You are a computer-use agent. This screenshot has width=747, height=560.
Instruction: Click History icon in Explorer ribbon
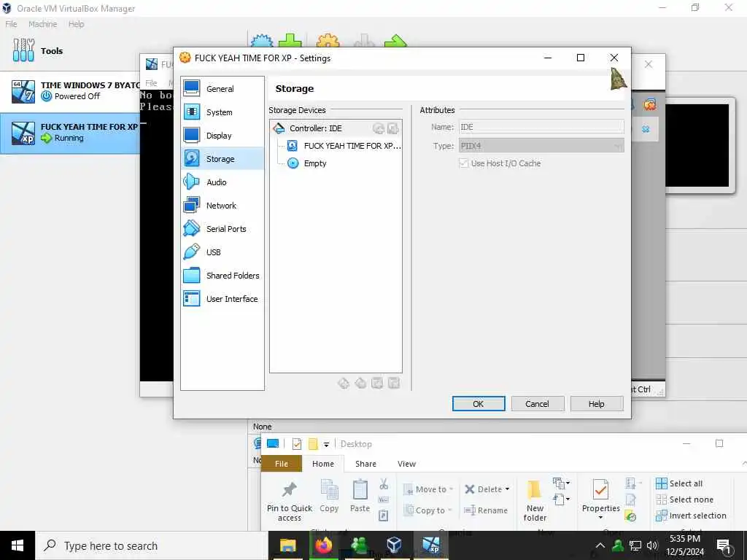pos(631,516)
